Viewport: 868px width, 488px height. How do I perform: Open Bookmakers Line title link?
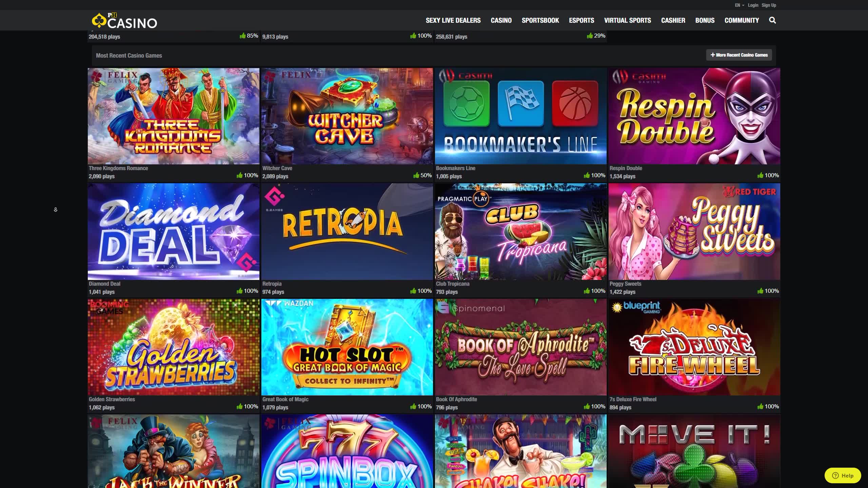(x=455, y=168)
